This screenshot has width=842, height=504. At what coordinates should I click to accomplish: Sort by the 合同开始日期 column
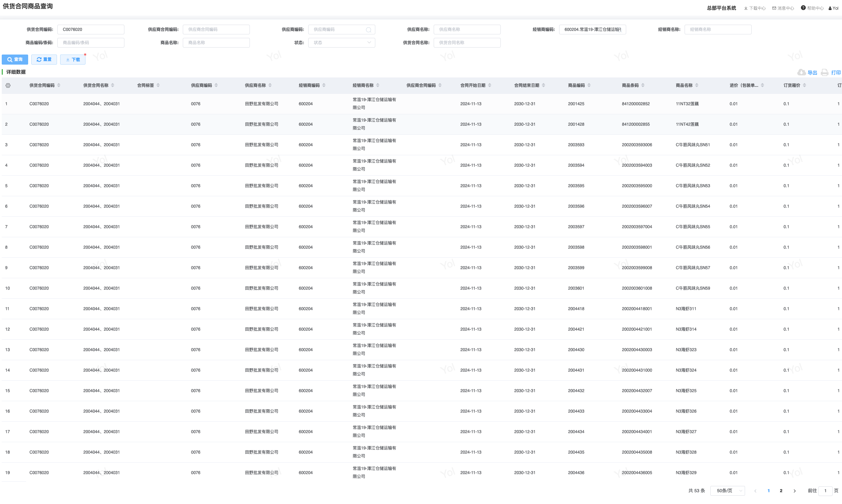click(490, 85)
